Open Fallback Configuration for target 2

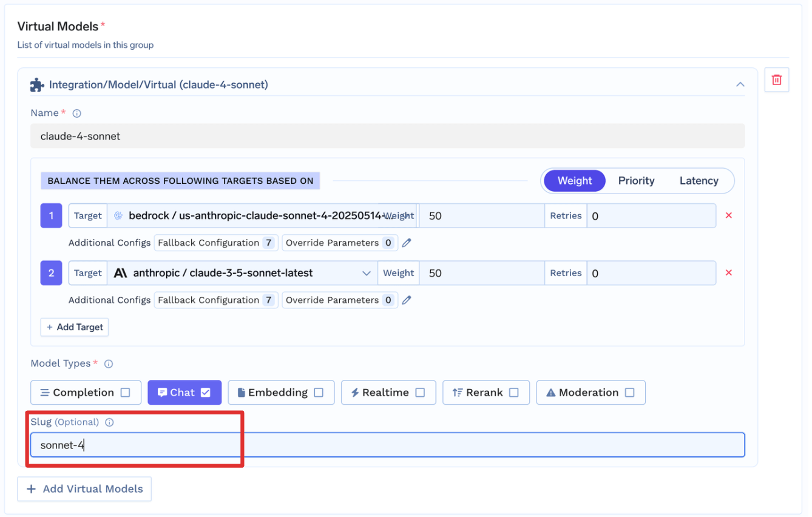216,300
